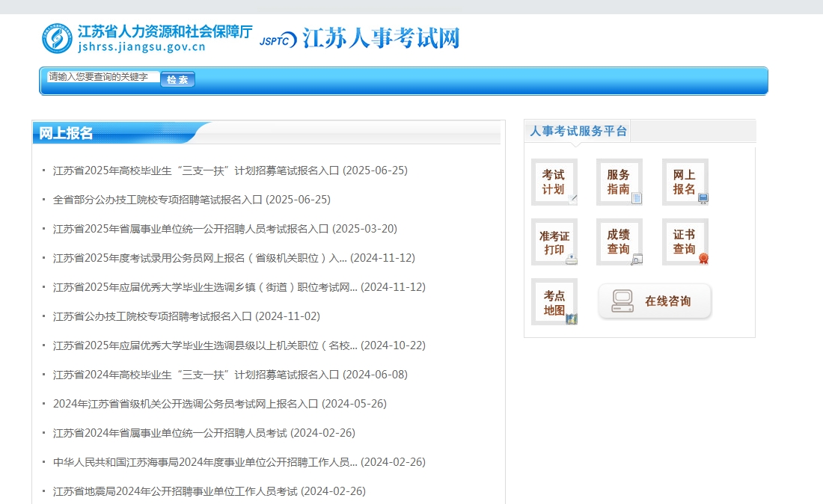Open the 成绩查询 service icon
The width and height of the screenshot is (823, 504).
click(619, 242)
